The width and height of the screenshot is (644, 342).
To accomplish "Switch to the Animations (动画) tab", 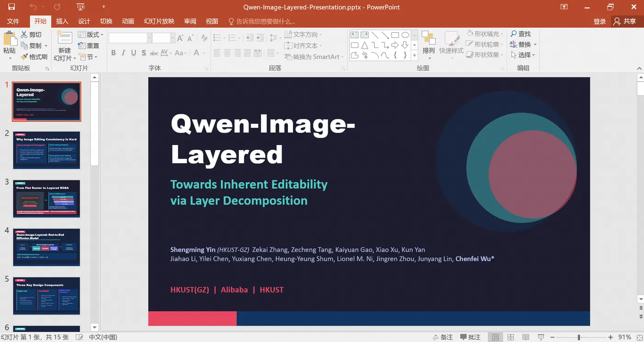I will click(x=128, y=21).
